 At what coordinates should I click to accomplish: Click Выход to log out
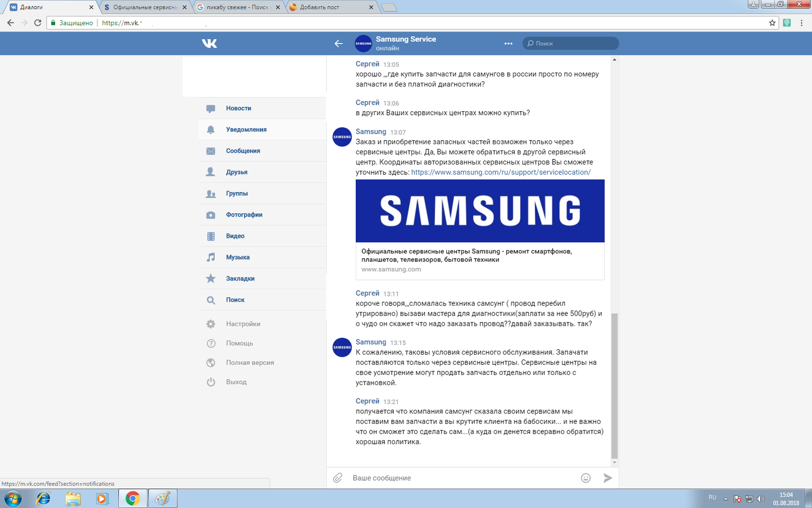click(x=236, y=382)
